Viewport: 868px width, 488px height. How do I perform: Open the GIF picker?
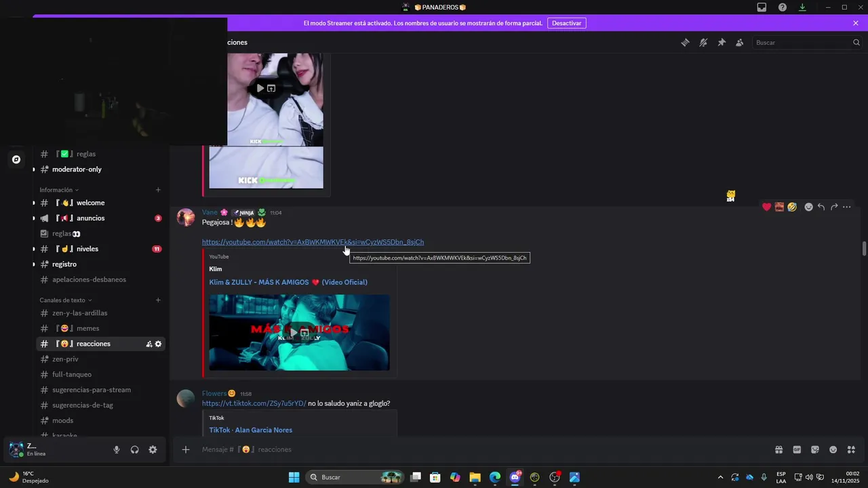797,449
